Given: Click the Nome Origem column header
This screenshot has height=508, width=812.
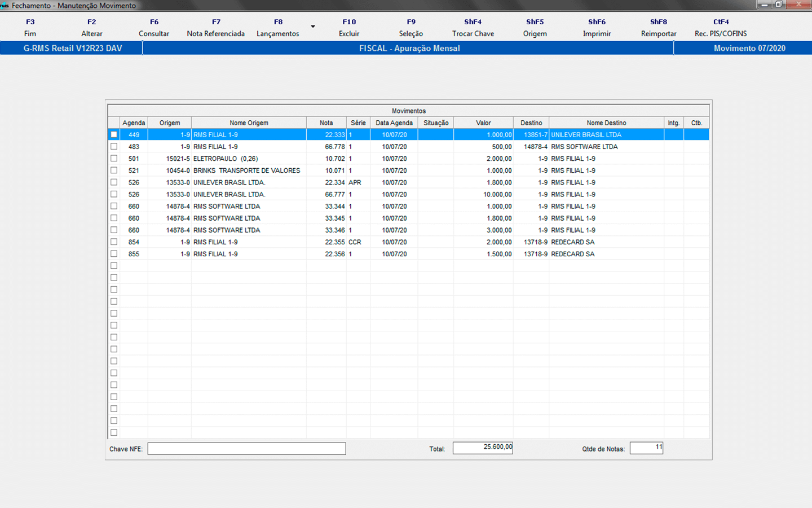Looking at the screenshot, I should pyautogui.click(x=249, y=123).
